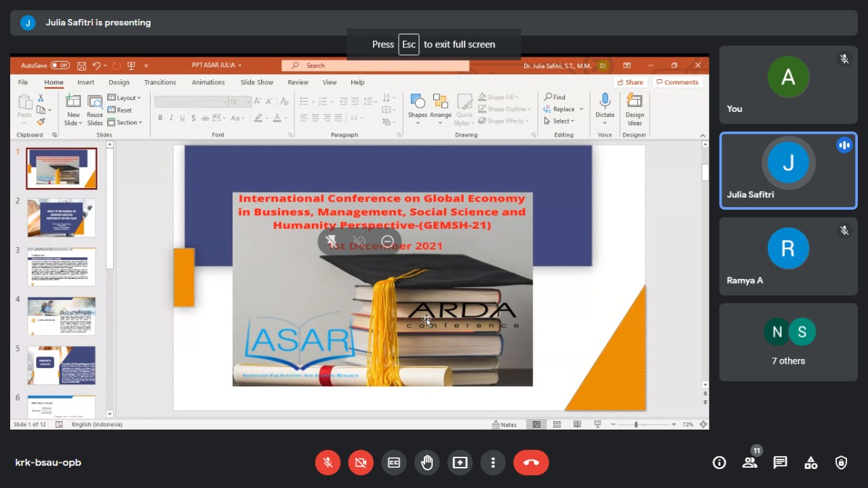Toggle Underline formatting

pyautogui.click(x=182, y=118)
